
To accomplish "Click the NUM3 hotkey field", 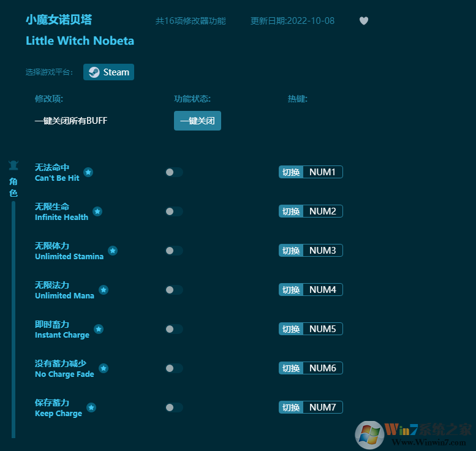I will (323, 250).
